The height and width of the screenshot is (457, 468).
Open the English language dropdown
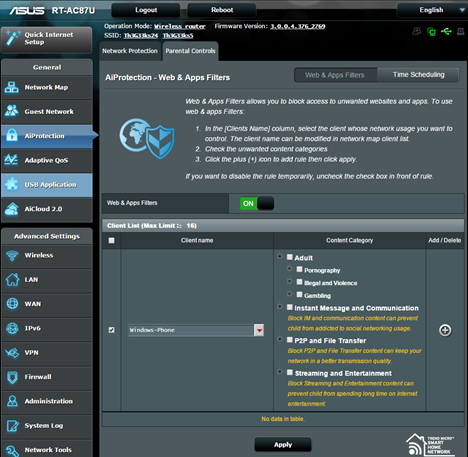(x=432, y=10)
